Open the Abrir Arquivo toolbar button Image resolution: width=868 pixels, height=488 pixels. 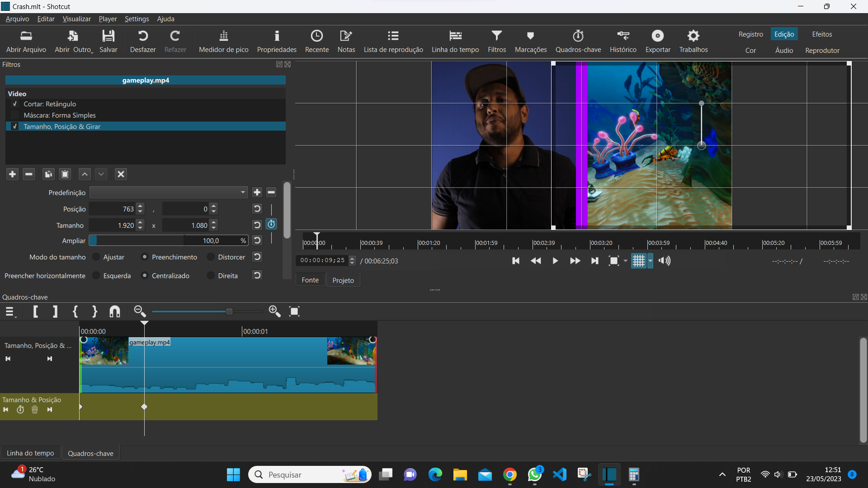tap(26, 41)
